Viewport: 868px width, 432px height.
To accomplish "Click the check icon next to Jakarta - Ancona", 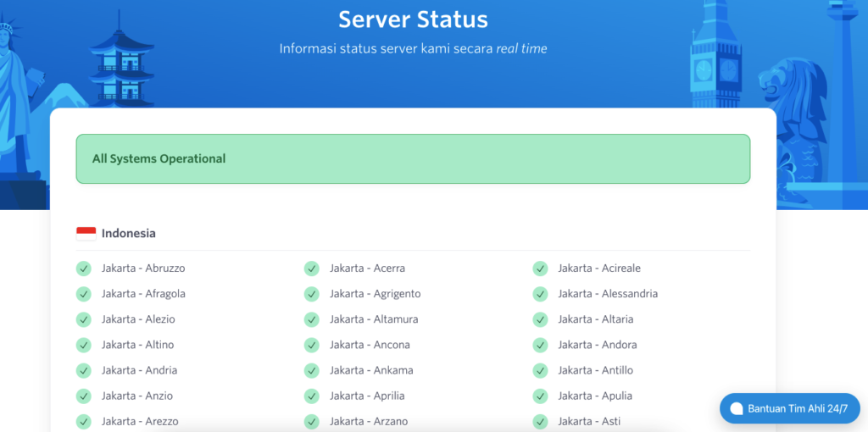I will pos(312,345).
